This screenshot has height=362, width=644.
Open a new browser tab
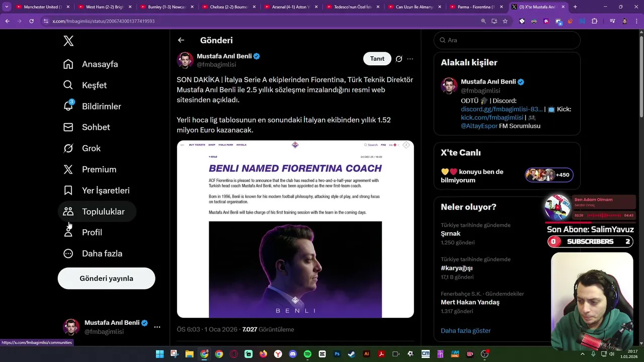(575, 7)
